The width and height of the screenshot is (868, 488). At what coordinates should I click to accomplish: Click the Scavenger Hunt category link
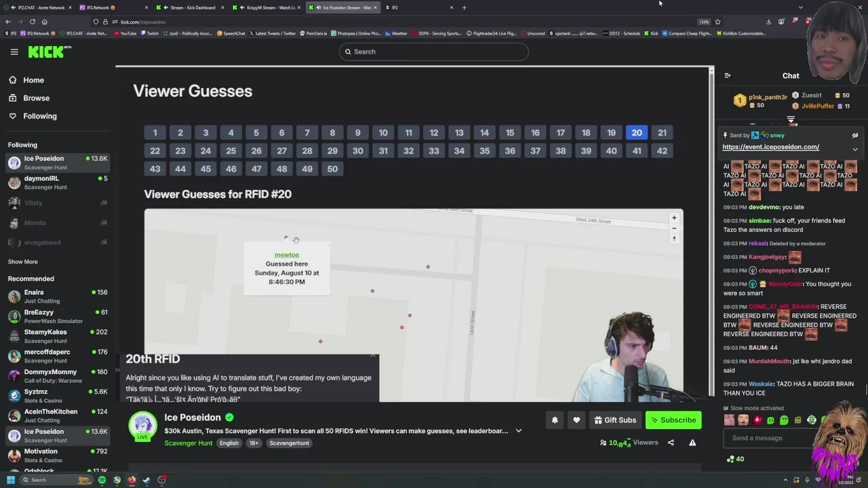189,443
